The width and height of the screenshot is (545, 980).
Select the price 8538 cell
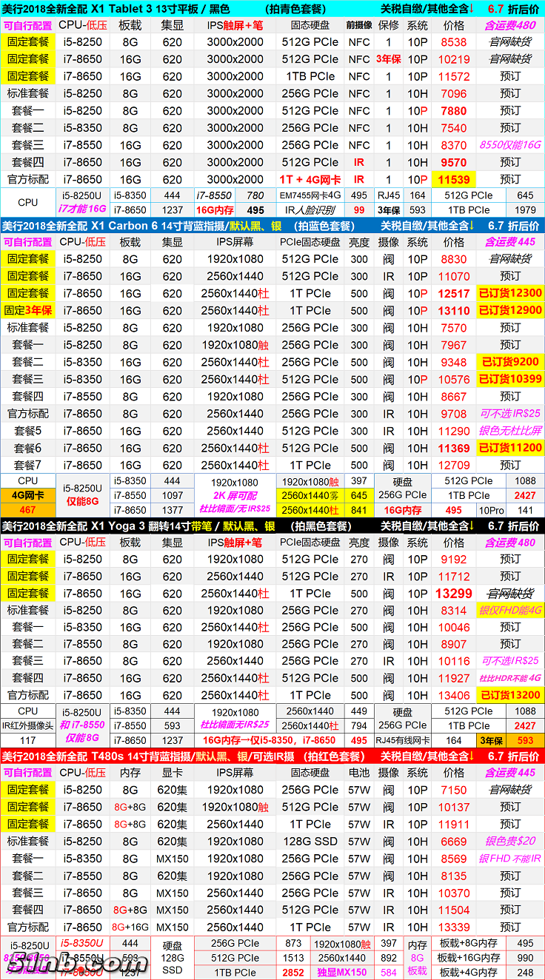454,42
